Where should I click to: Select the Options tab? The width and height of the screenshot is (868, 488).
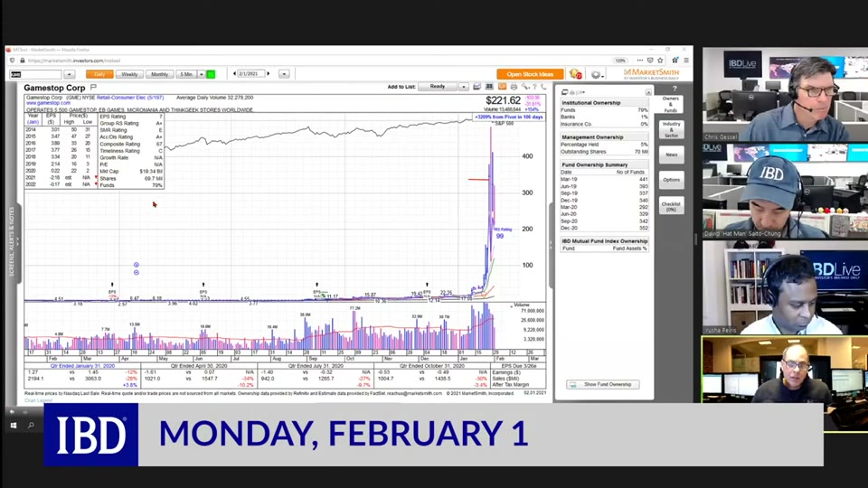coord(671,180)
